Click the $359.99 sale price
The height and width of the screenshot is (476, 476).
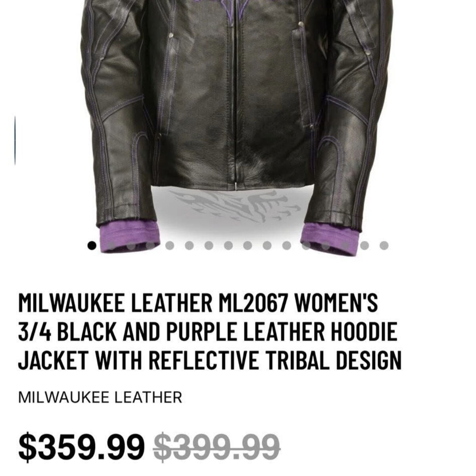pyautogui.click(x=82, y=446)
